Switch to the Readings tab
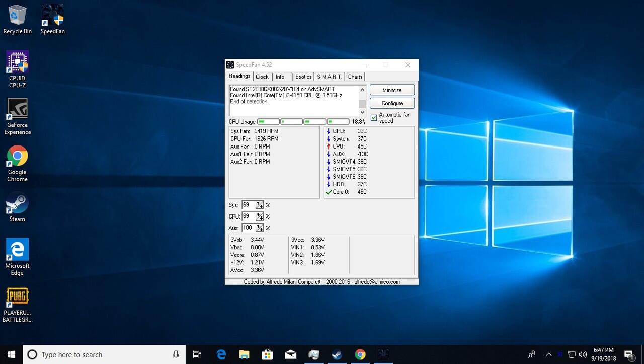Viewport: 644px width, 364px height. tap(239, 76)
